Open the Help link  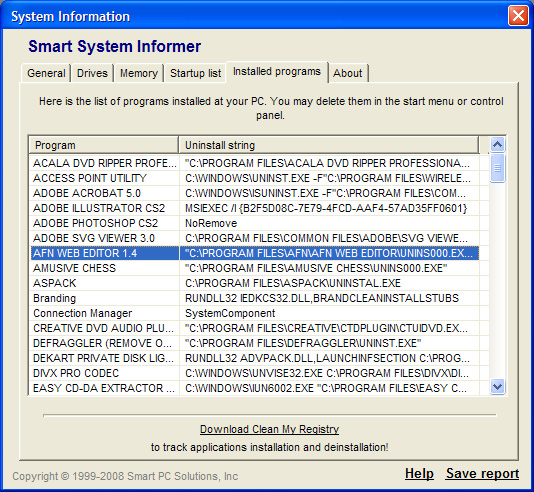[419, 474]
